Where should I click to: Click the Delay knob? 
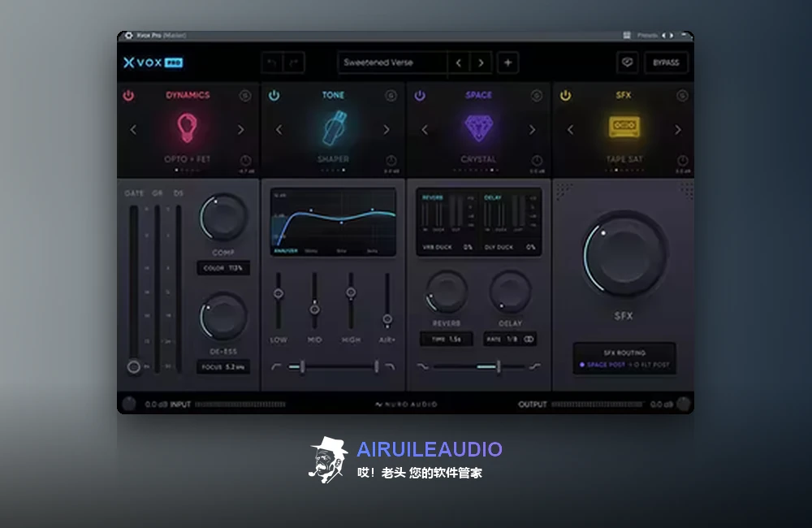[510, 291]
